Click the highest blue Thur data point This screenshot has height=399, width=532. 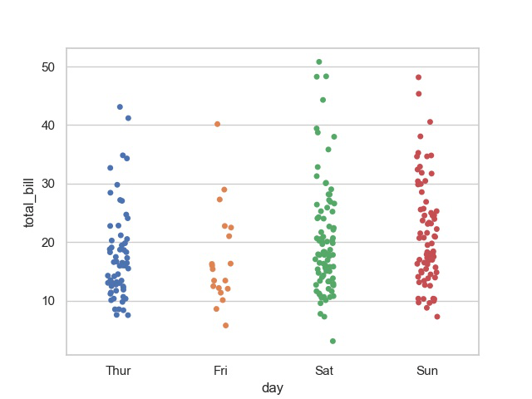[x=120, y=107]
